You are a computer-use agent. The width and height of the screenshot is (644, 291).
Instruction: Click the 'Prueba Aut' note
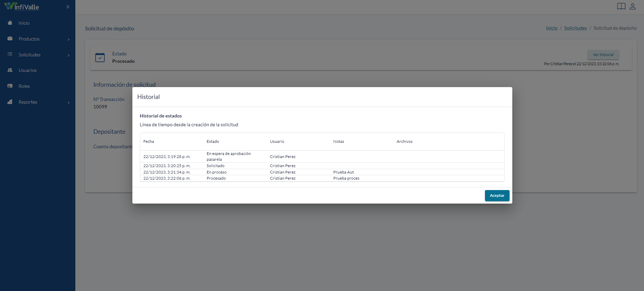click(x=343, y=172)
